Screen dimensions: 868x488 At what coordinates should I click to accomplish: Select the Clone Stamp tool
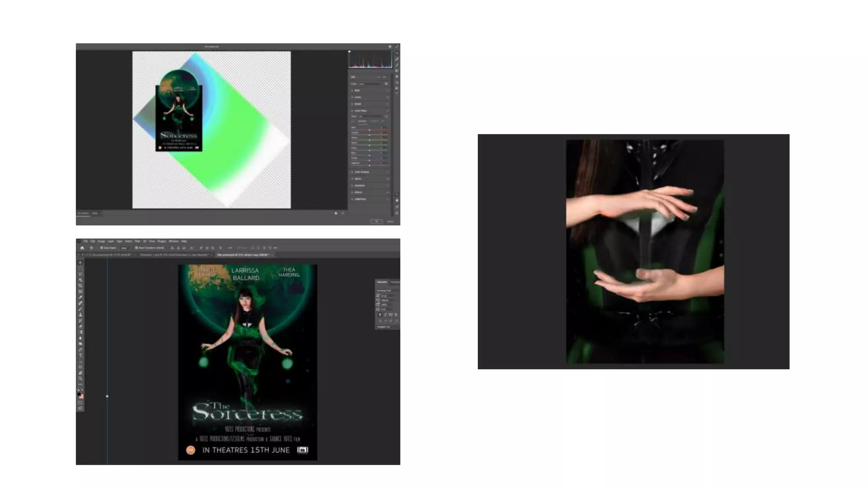(80, 315)
